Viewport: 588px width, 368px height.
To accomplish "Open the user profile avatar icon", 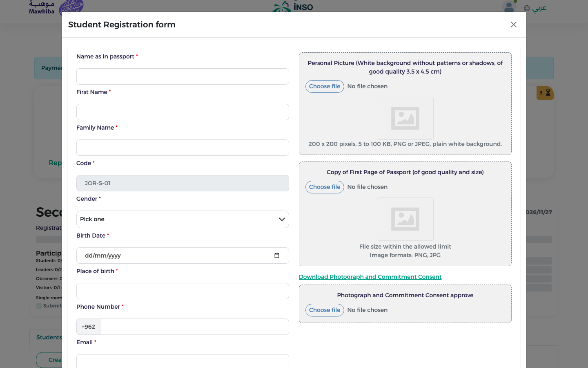I will [x=509, y=6].
